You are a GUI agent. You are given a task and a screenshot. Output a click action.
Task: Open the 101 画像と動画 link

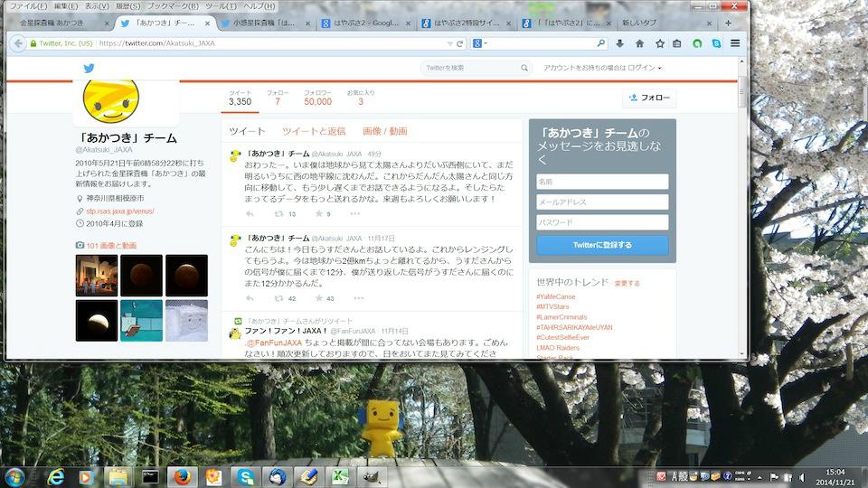click(x=111, y=246)
